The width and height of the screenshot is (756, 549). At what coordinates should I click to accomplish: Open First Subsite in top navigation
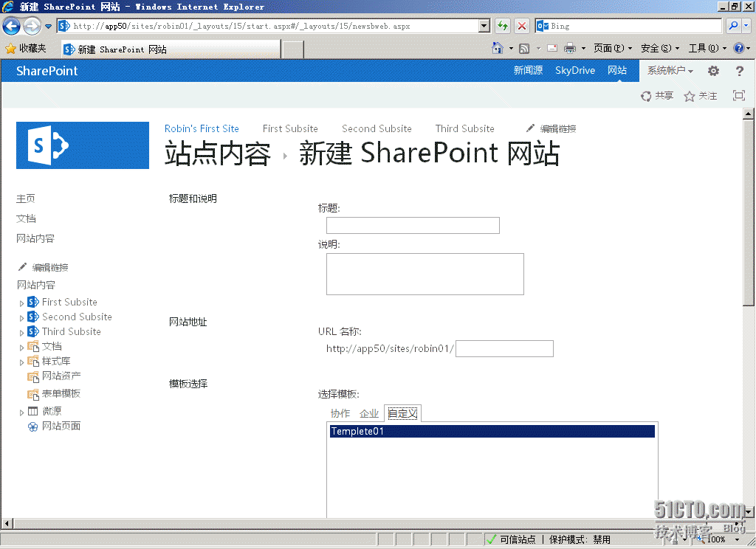click(x=290, y=128)
